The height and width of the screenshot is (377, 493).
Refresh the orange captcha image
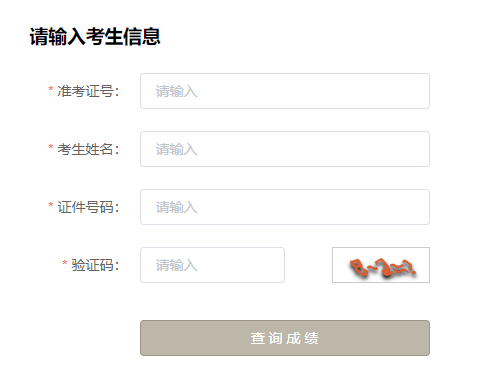point(381,265)
